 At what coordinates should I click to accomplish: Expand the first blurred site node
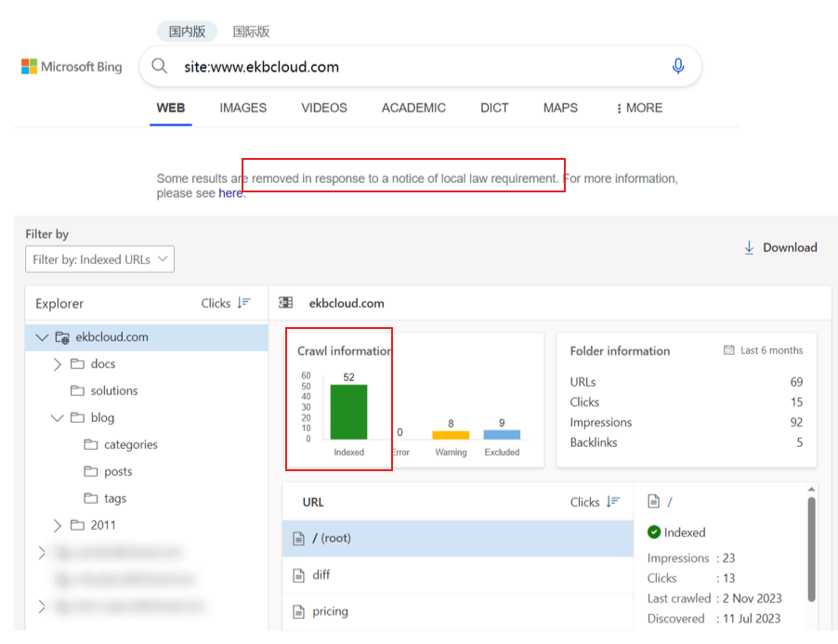tap(42, 553)
